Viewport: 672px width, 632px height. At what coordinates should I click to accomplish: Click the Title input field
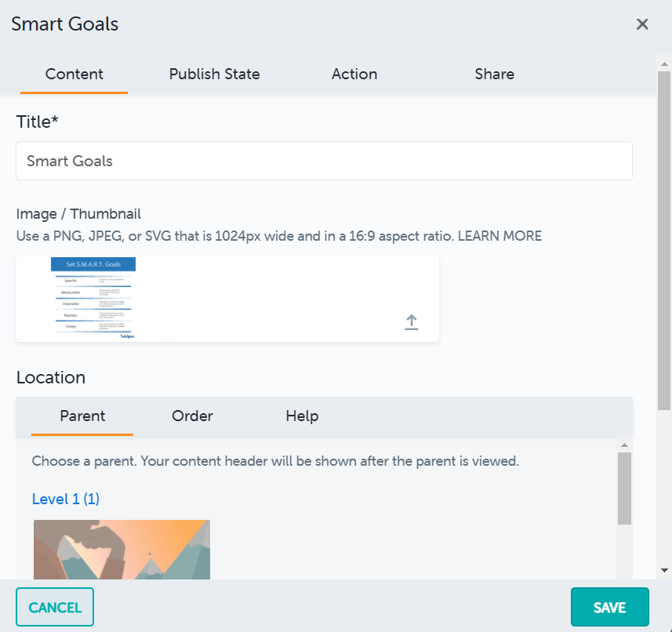(x=324, y=161)
